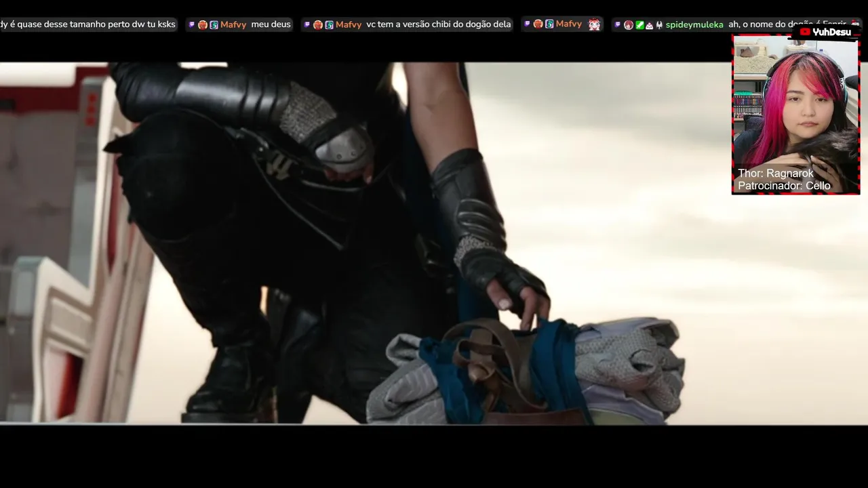Click 'vc tem a versão chibi do dogão dela'
The image size is (868, 488).
click(438, 24)
